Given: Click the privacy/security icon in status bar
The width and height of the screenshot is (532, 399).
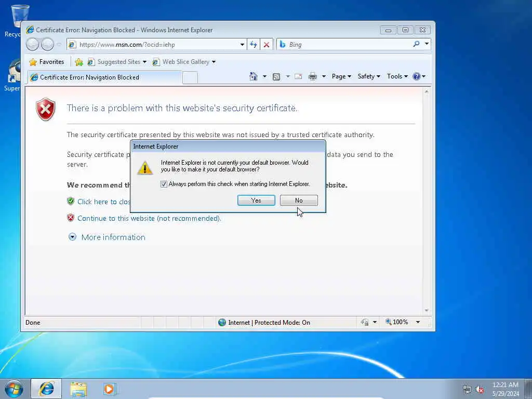Looking at the screenshot, I should pyautogui.click(x=365, y=322).
